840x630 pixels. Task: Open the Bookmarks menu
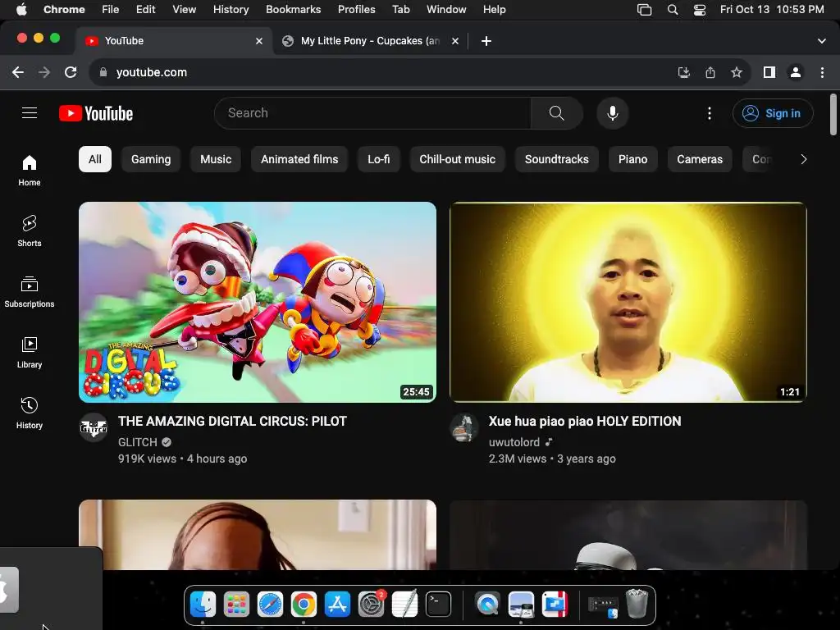point(293,10)
